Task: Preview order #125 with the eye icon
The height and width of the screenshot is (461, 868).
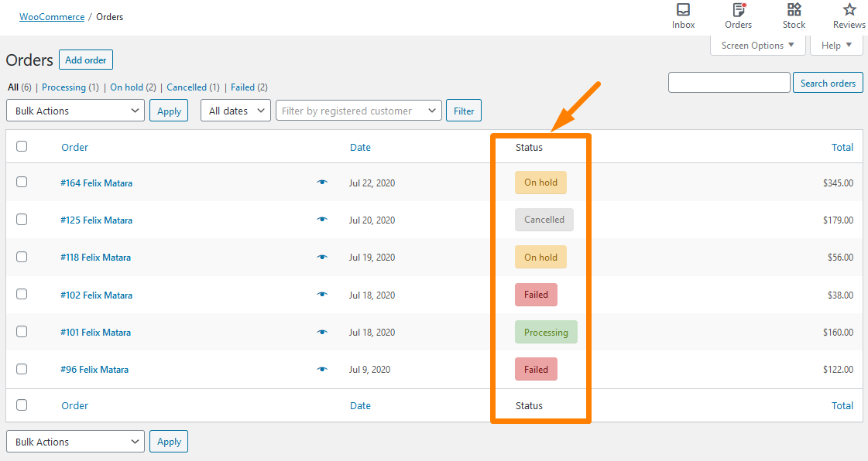Action: point(322,220)
